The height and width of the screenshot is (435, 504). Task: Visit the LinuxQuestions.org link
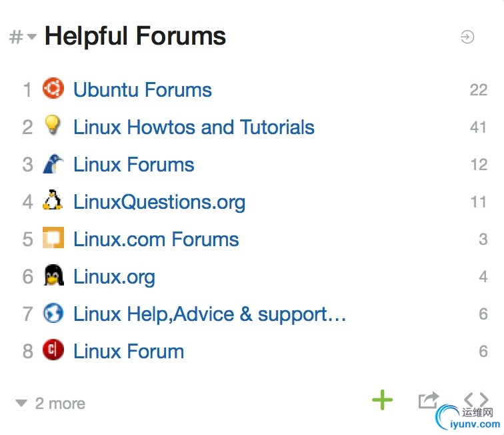tap(159, 202)
